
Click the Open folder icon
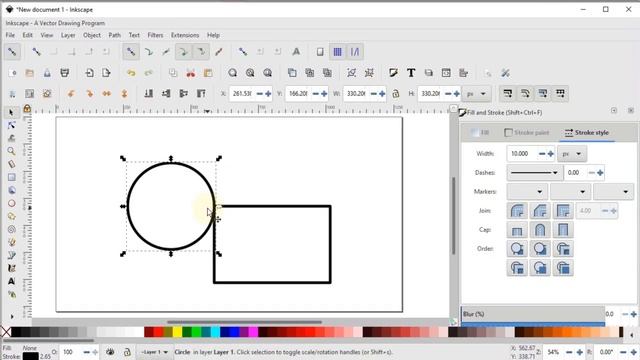pyautogui.click(x=29, y=73)
